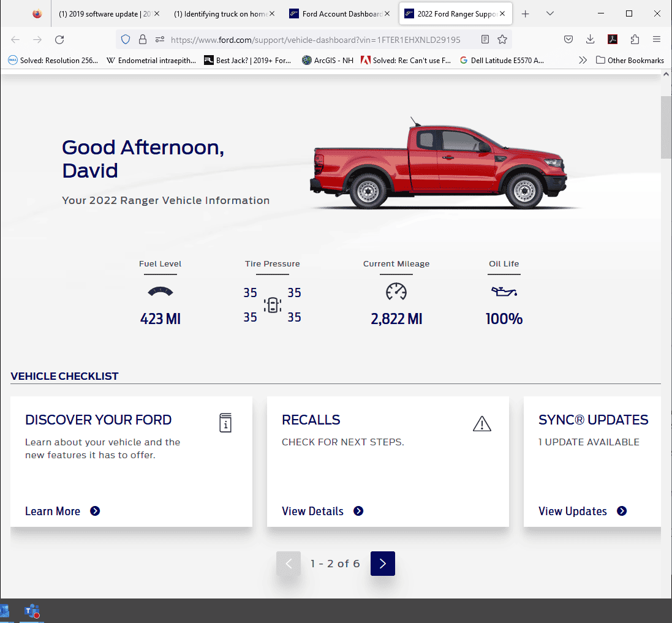This screenshot has width=672, height=623.
Task: Open the Extensions puzzle icon
Action: pyautogui.click(x=635, y=40)
